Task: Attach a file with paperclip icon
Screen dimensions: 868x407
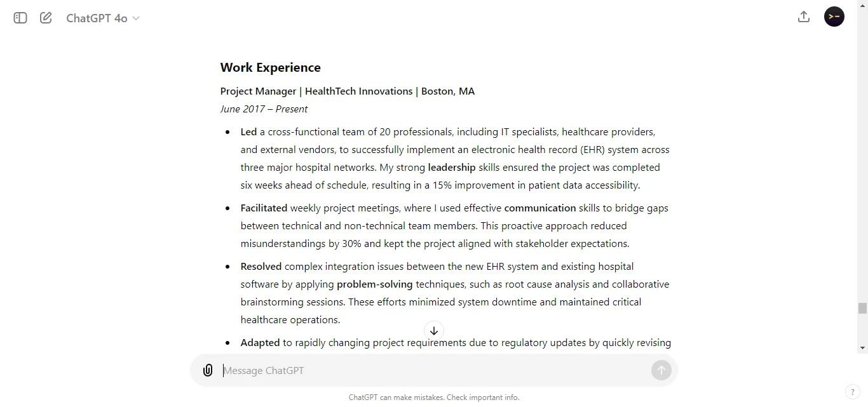Action: [x=208, y=370]
